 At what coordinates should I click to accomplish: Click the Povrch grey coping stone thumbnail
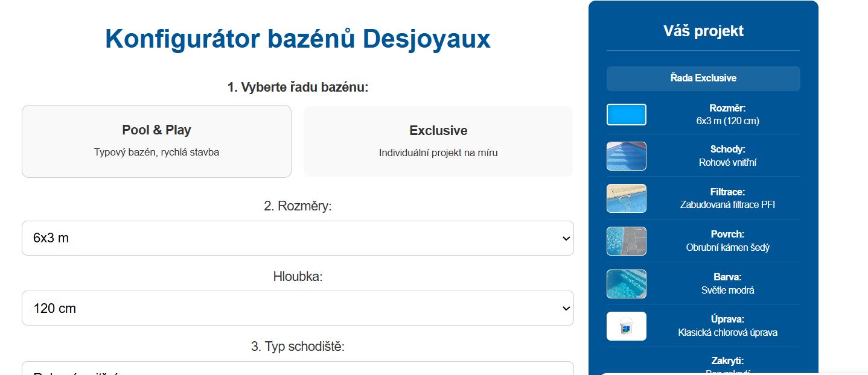[x=627, y=241]
